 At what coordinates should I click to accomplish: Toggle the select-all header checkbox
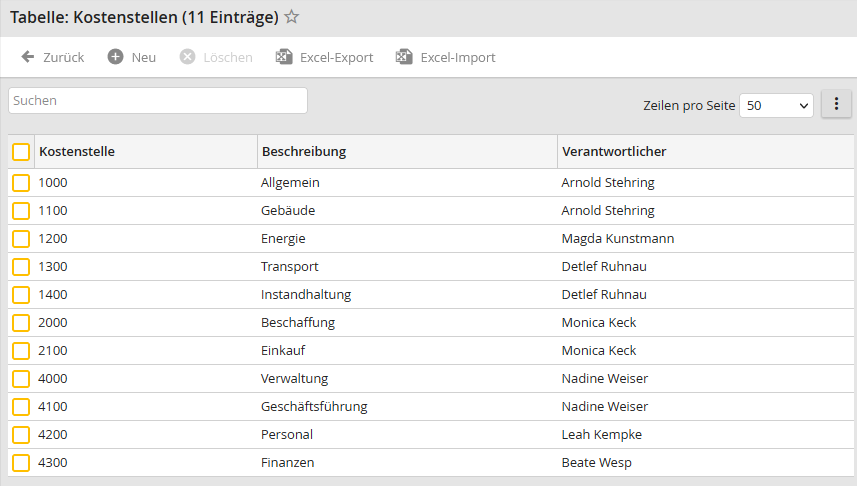click(21, 152)
